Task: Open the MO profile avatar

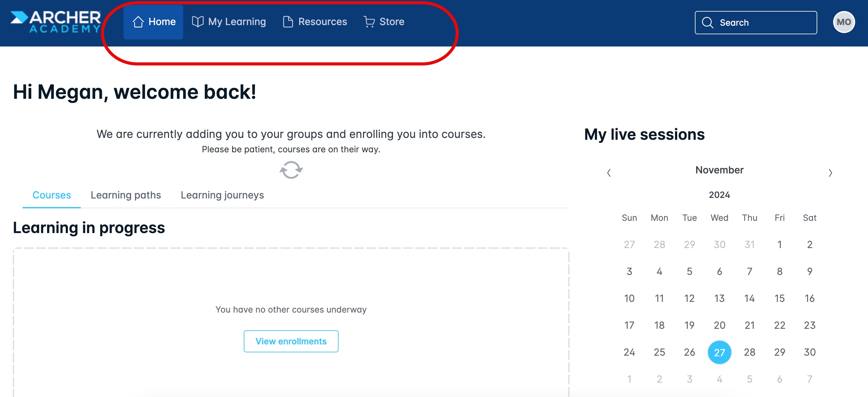Action: tap(844, 22)
